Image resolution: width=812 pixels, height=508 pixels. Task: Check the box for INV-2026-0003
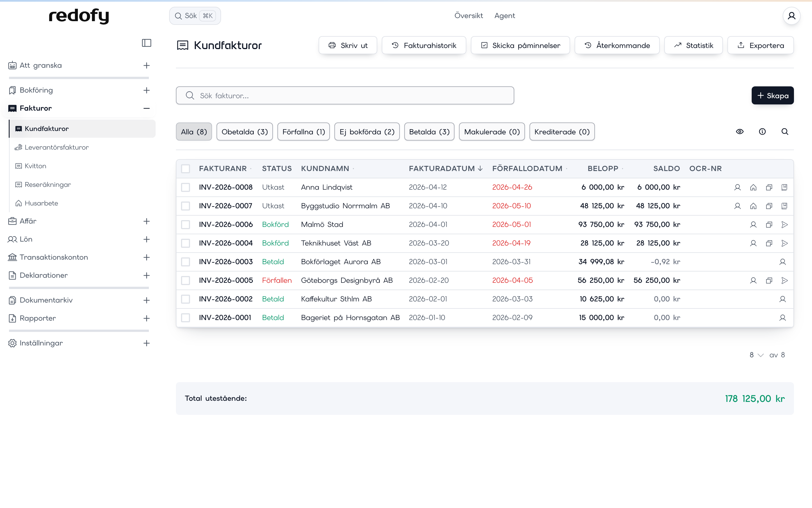(186, 262)
